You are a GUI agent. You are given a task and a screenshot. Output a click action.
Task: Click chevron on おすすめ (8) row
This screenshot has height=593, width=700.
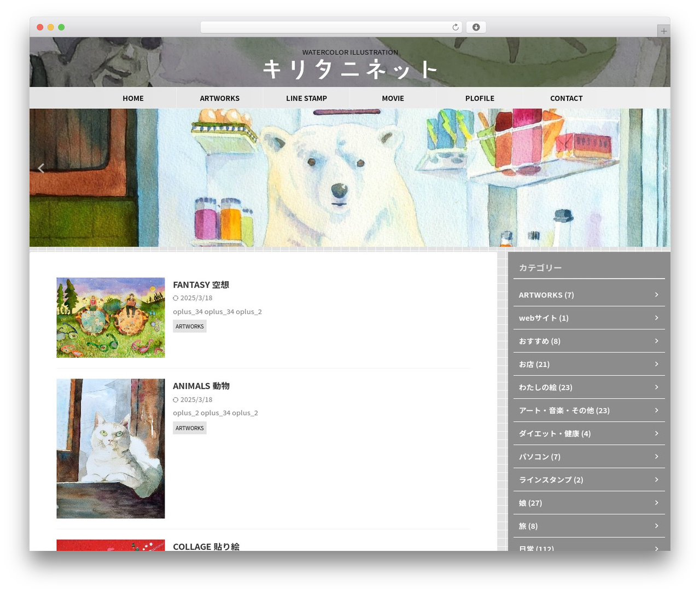pyautogui.click(x=656, y=341)
